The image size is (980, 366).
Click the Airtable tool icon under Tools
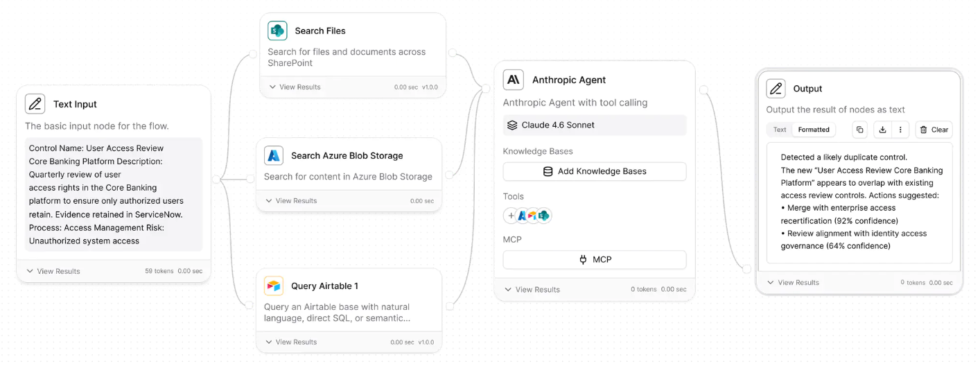[x=532, y=216]
